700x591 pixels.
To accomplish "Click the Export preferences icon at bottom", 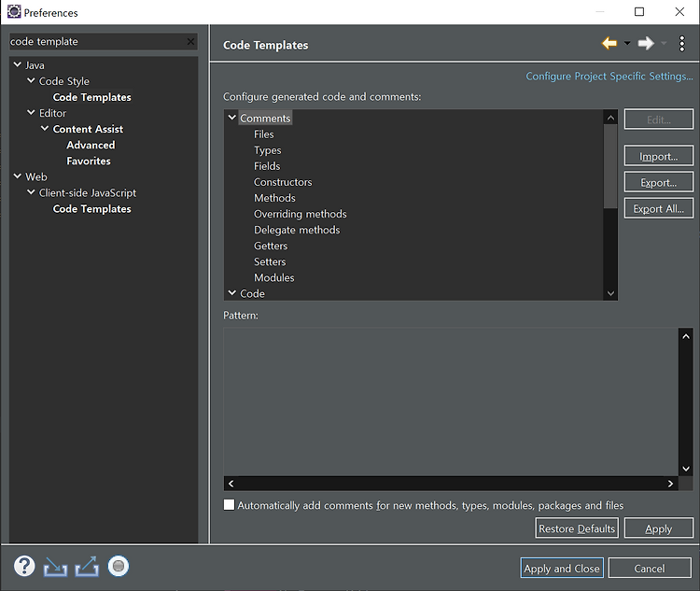I will (87, 567).
